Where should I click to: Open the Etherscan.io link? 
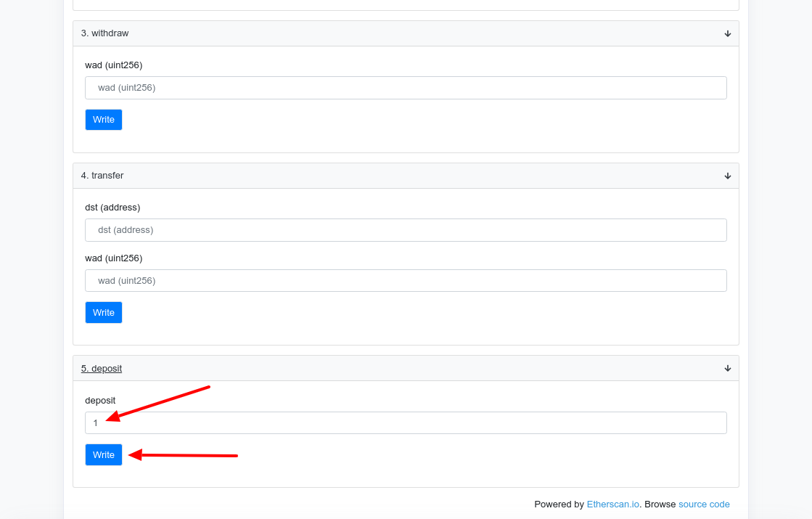[x=612, y=504]
